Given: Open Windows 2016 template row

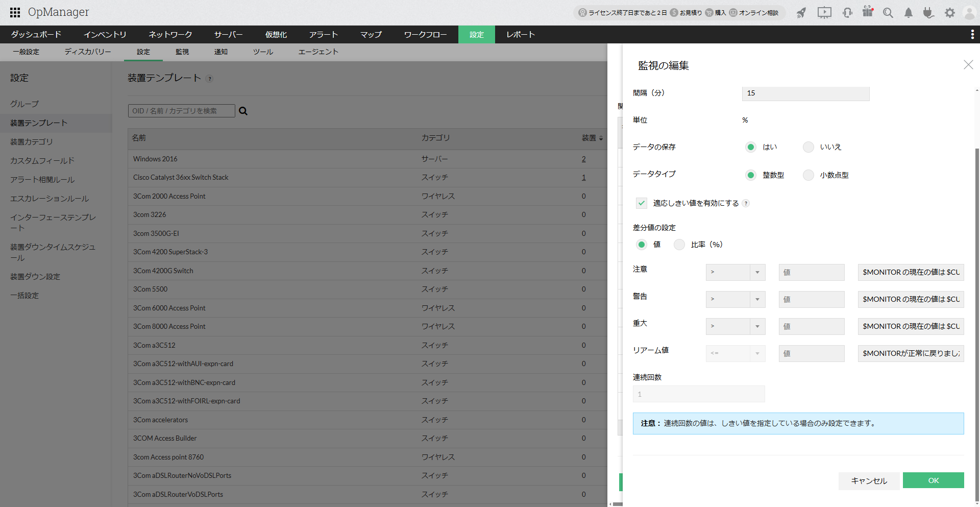Looking at the screenshot, I should [367, 159].
